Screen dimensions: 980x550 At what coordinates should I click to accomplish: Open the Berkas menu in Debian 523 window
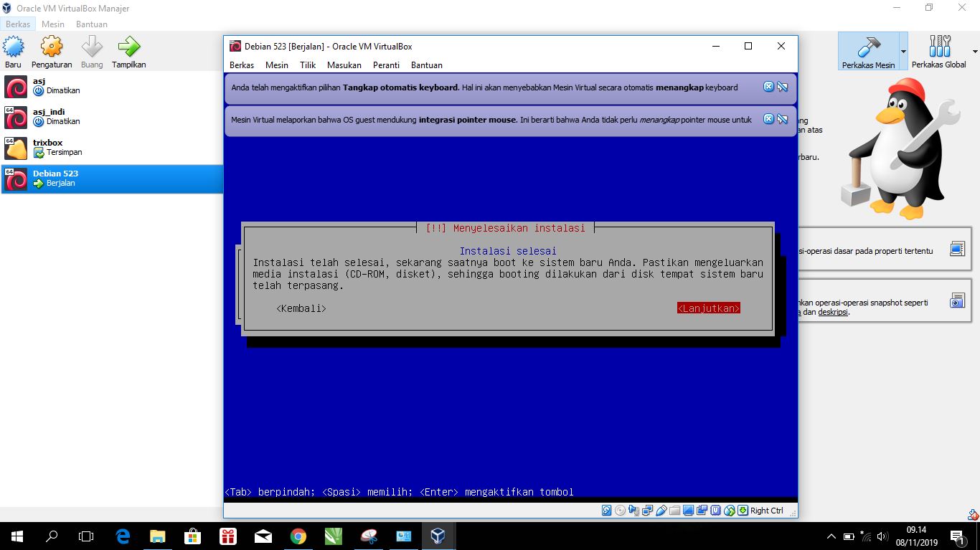click(x=242, y=65)
